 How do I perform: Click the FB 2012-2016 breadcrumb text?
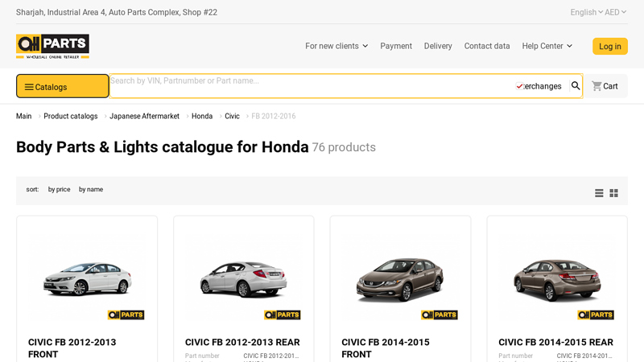point(274,116)
